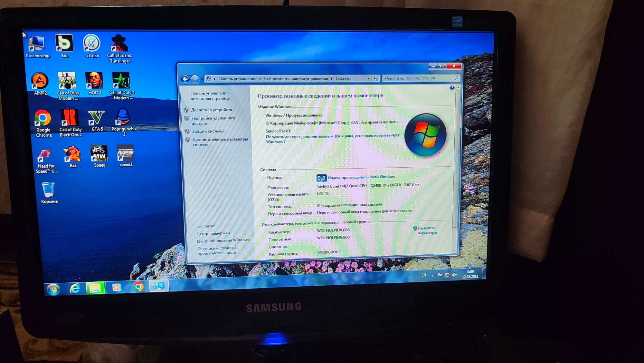Open Дополнительные параметры системы link

point(220,142)
